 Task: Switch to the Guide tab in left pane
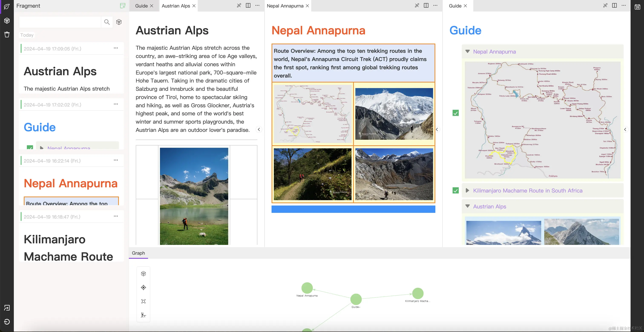(141, 6)
